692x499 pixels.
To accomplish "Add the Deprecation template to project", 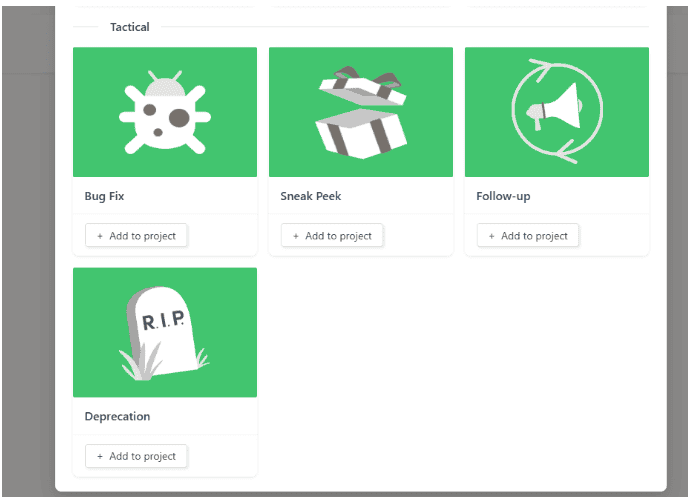I will pos(136,456).
